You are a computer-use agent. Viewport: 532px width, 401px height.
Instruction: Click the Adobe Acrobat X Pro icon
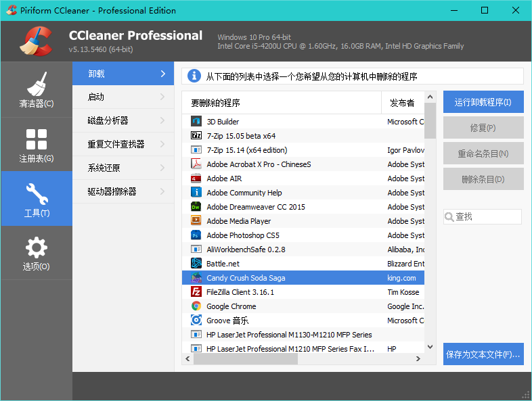pyautogui.click(x=196, y=164)
